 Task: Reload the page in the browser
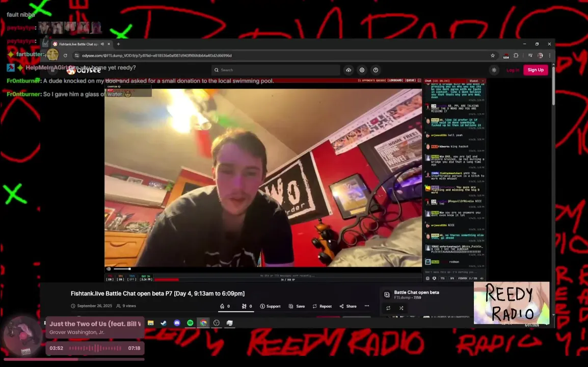[x=65, y=56]
